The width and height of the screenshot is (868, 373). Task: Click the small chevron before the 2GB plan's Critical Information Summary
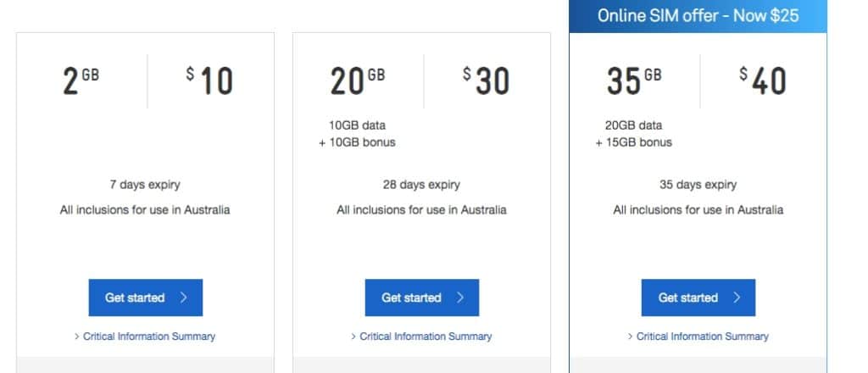pyautogui.click(x=77, y=337)
